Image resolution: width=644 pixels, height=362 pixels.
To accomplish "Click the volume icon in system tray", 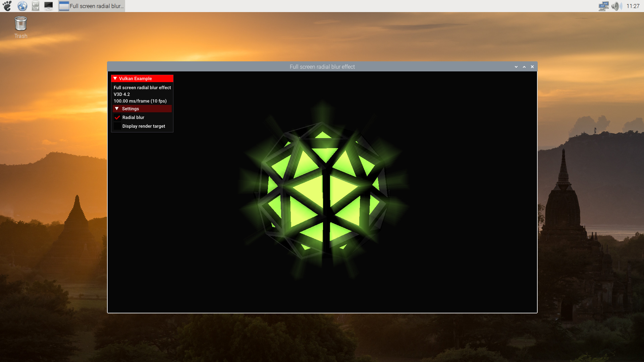I will click(x=616, y=6).
